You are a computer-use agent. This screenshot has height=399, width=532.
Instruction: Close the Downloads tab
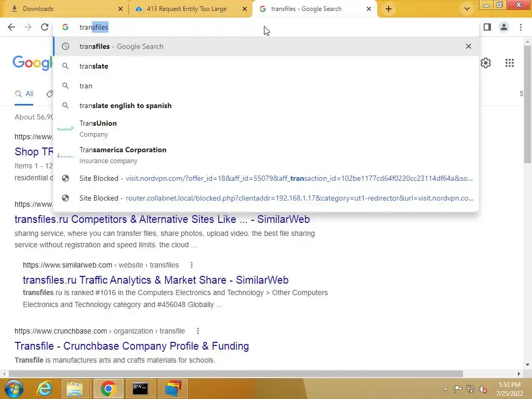pyautogui.click(x=121, y=9)
